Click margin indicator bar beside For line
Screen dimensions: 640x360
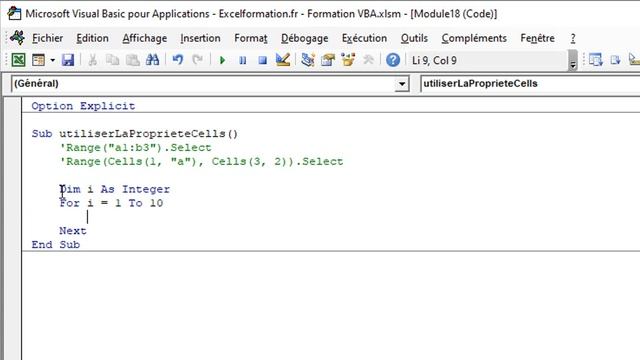click(13, 203)
